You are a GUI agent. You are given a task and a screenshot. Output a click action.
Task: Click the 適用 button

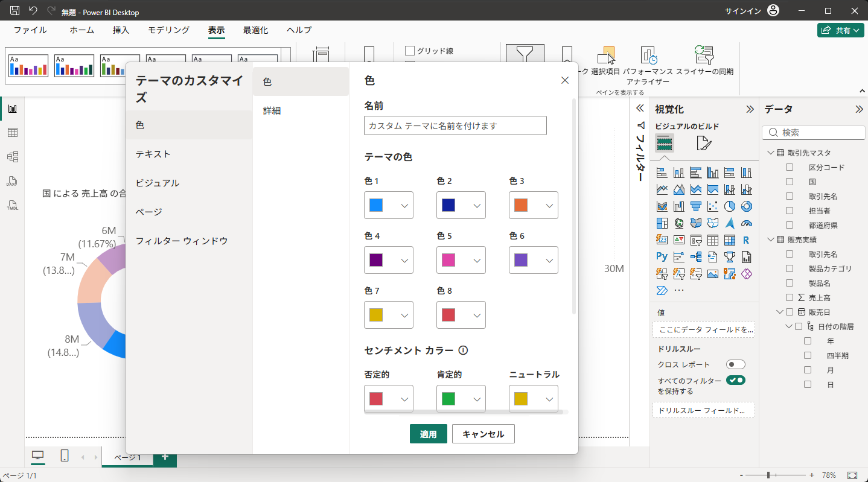(x=429, y=434)
